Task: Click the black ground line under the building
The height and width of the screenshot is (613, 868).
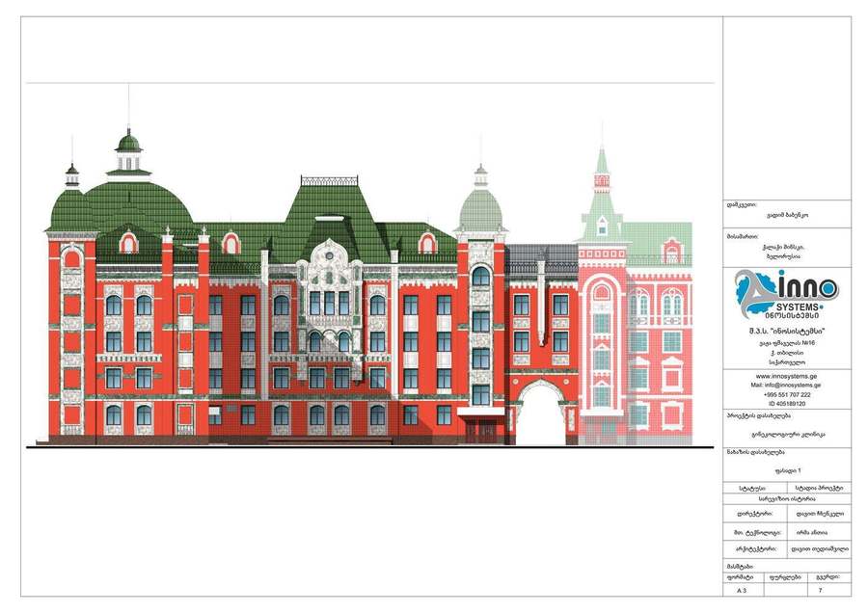Action: tap(369, 447)
